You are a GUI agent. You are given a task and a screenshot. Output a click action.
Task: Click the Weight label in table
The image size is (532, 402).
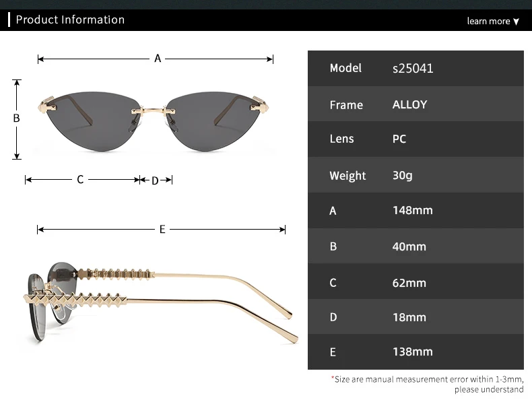[x=347, y=176]
